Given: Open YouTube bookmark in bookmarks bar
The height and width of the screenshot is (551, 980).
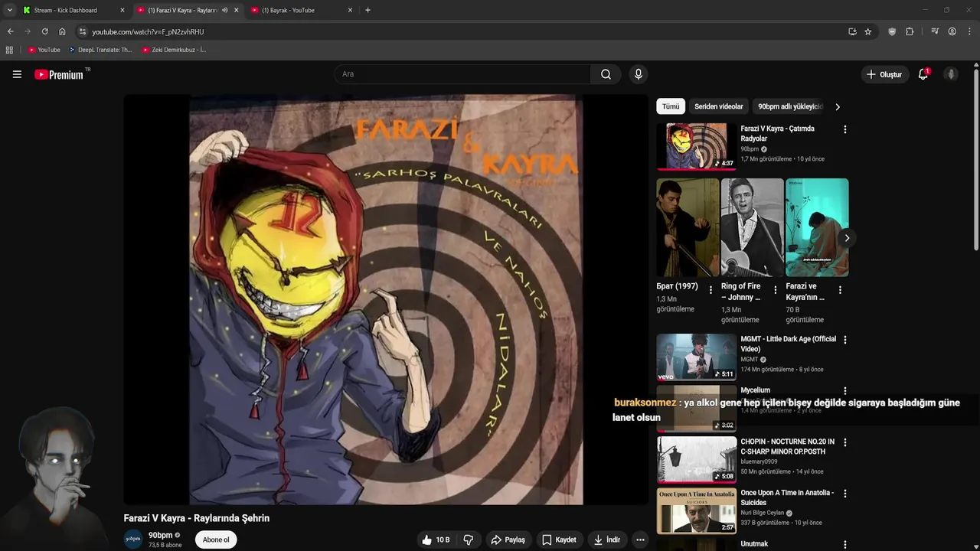Looking at the screenshot, I should pyautogui.click(x=44, y=50).
